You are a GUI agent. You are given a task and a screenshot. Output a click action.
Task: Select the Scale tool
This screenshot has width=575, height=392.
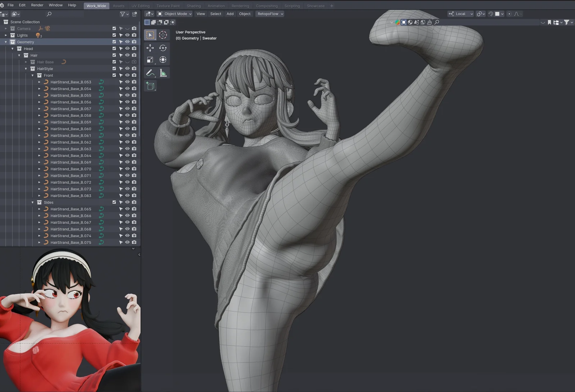click(x=150, y=60)
